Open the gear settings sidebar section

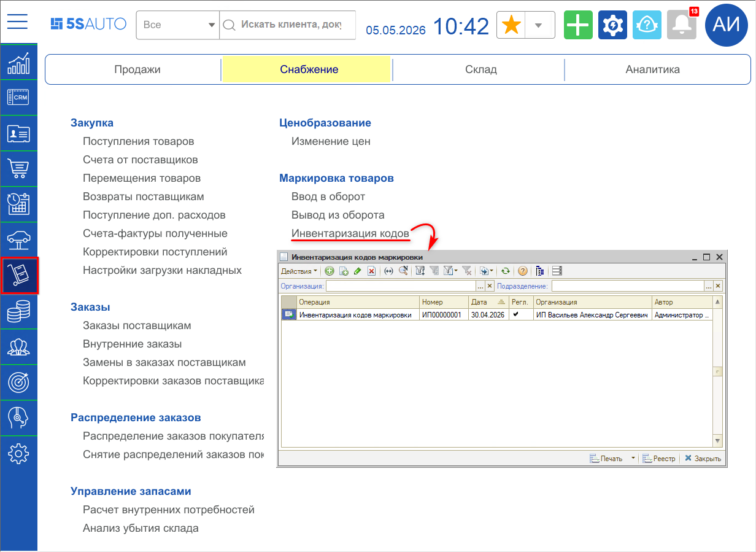coord(18,454)
